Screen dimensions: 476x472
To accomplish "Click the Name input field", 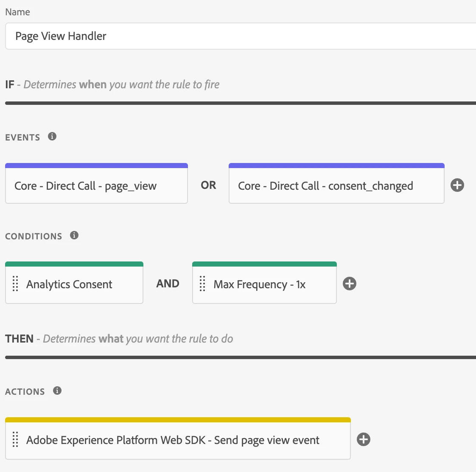I will pyautogui.click(x=238, y=37).
